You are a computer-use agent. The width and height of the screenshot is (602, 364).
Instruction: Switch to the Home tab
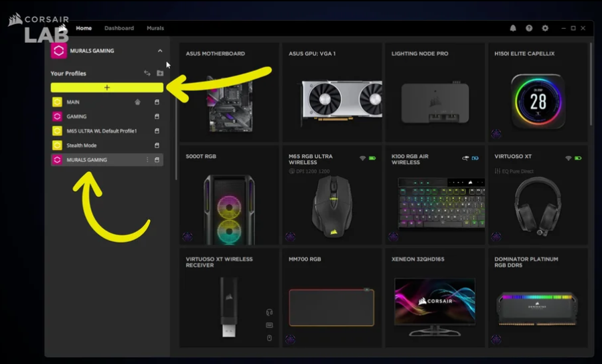(84, 28)
